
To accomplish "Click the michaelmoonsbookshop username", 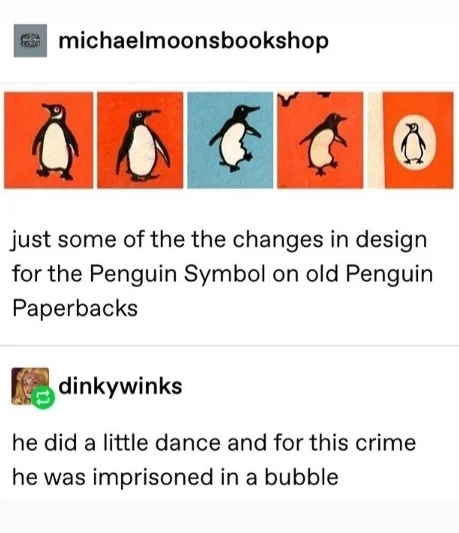I will pos(193,41).
